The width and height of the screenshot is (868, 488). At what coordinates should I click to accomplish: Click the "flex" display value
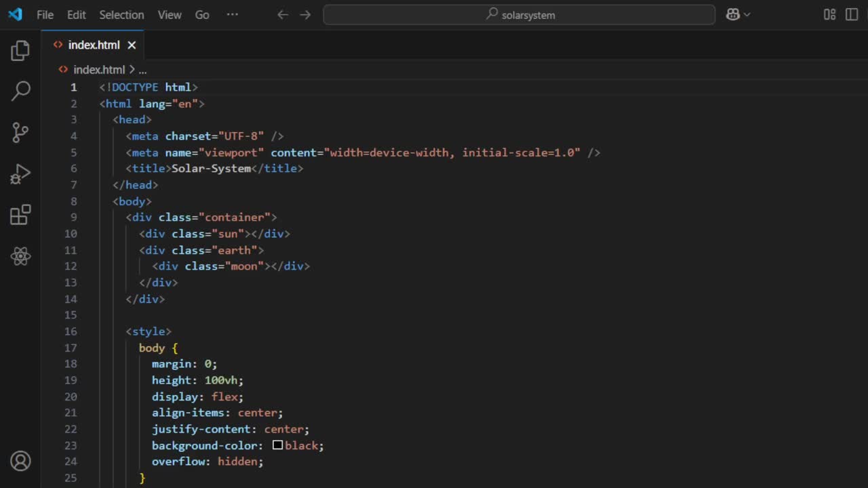(x=224, y=396)
